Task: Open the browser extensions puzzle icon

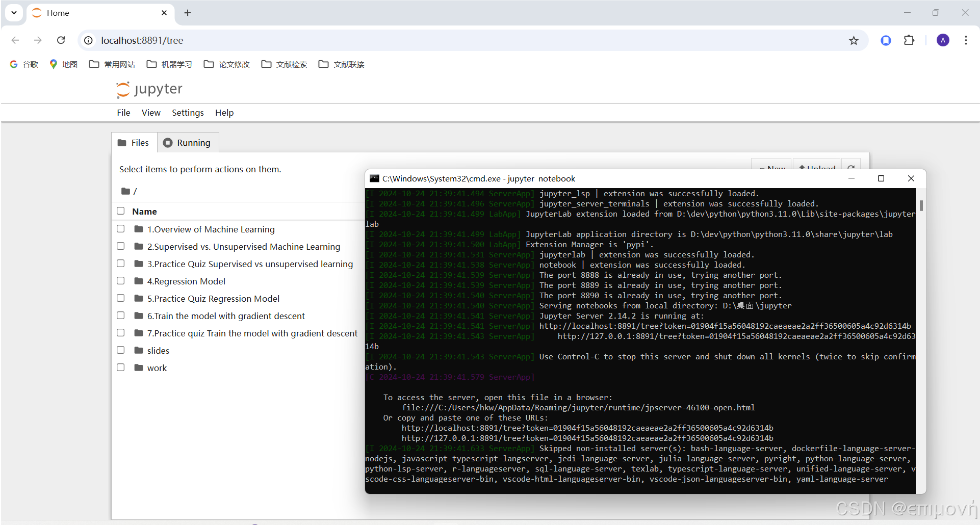Action: coord(910,40)
